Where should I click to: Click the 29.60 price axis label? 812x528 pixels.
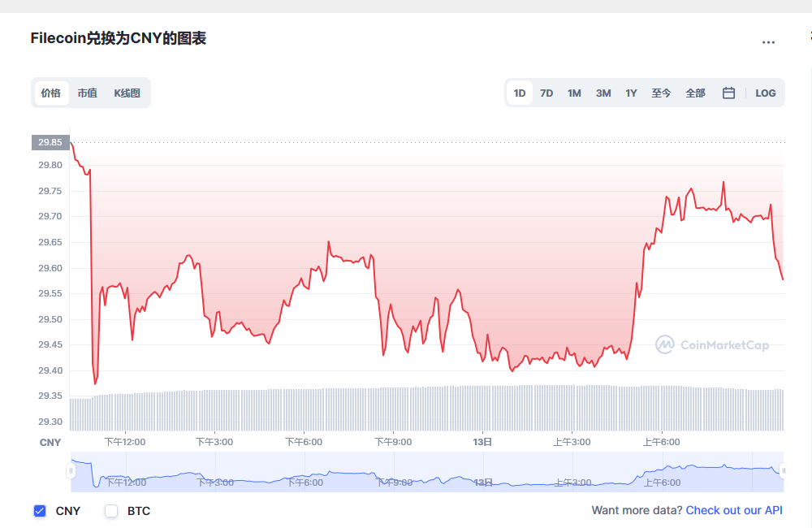click(50, 268)
